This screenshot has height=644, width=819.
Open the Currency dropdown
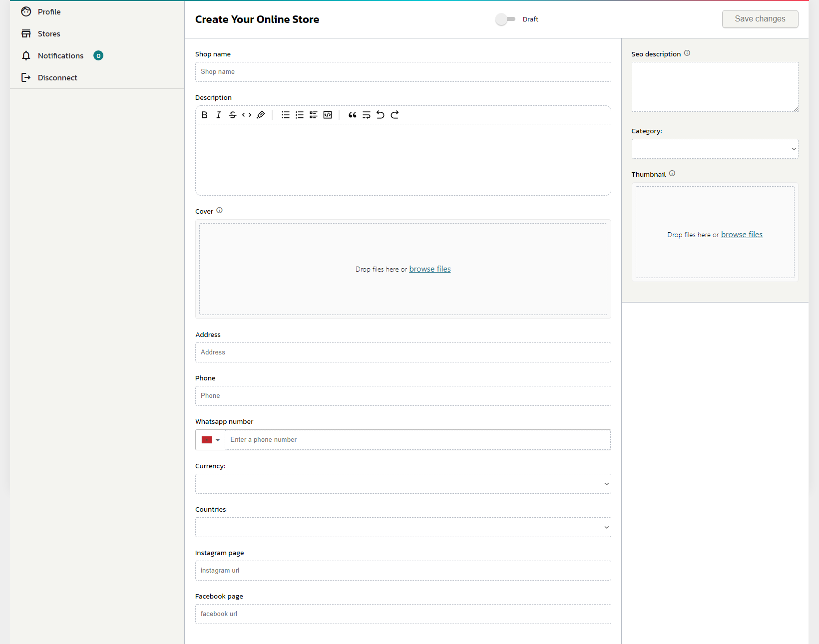tap(403, 484)
